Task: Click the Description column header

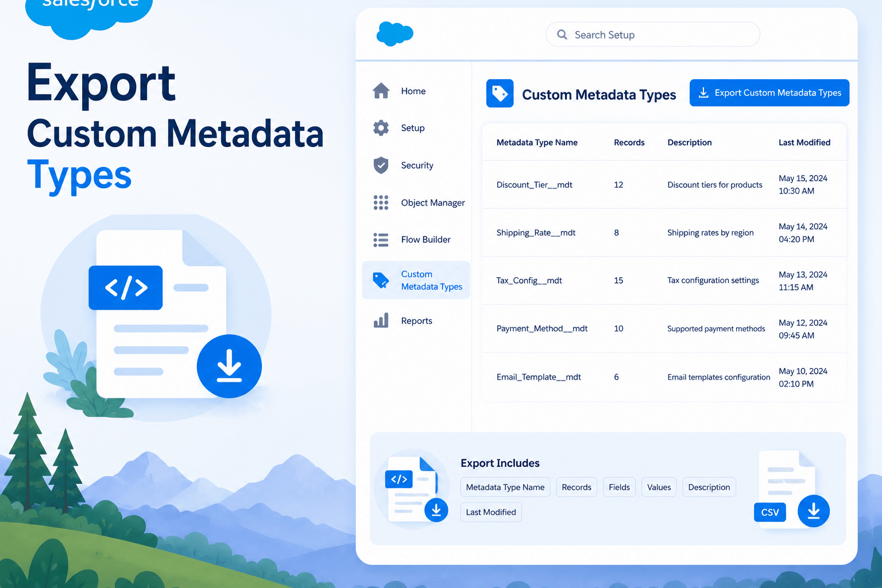Action: tap(690, 142)
